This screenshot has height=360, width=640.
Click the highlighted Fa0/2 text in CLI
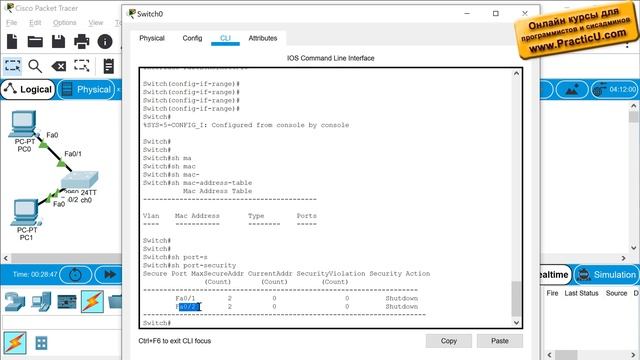coord(188,307)
